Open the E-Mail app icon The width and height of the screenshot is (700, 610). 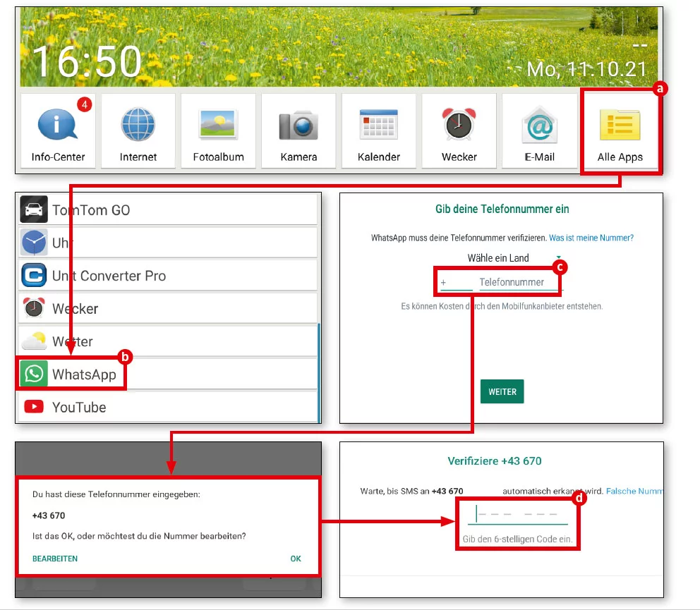click(539, 131)
